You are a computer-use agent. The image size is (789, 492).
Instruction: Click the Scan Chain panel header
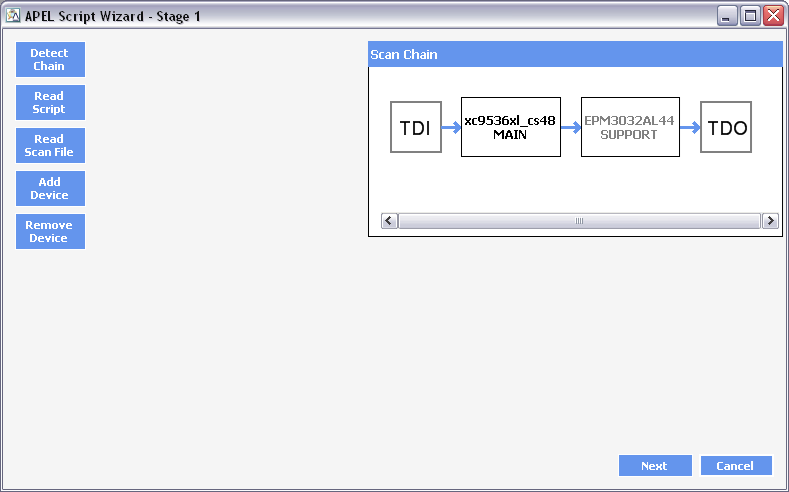tap(575, 54)
